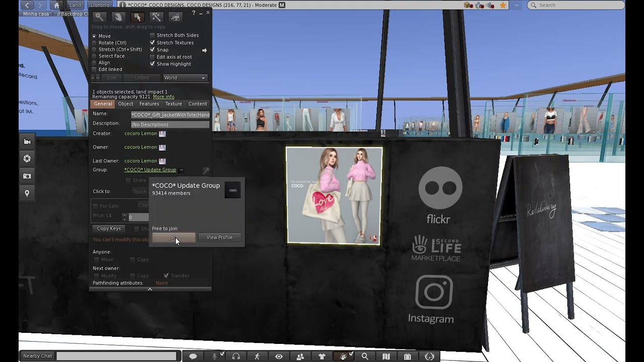Image resolution: width=644 pixels, height=362 pixels.
Task: Open the group chooser wrench icon
Action: 206,171
